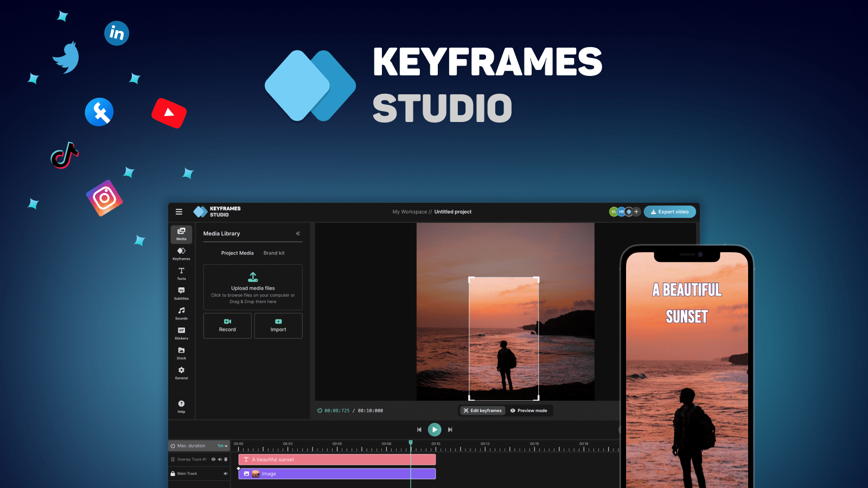The image size is (868, 488).
Task: Open the hamburger menu
Action: [x=179, y=211]
